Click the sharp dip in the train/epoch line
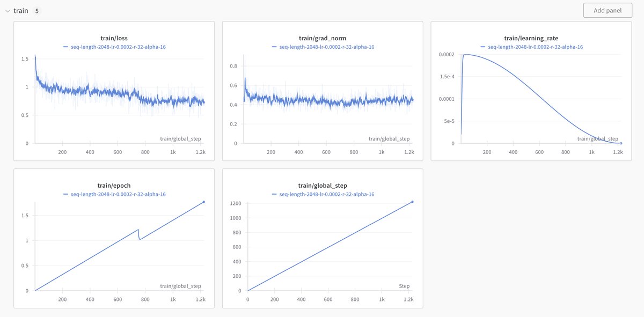644x317 pixels. coord(140,239)
